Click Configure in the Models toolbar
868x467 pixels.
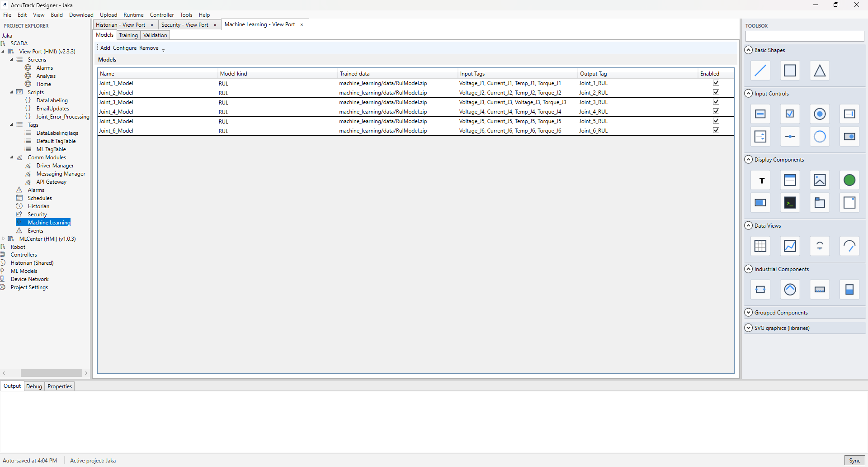(125, 48)
